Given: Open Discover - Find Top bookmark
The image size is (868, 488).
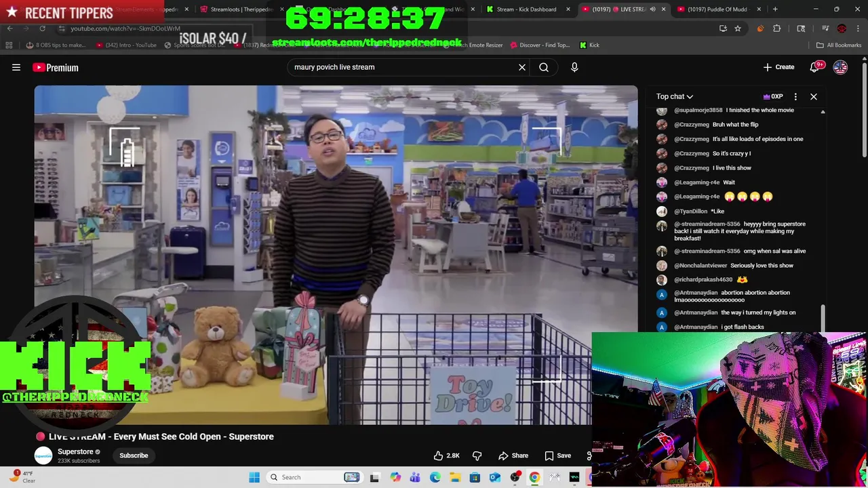Looking at the screenshot, I should [x=540, y=45].
